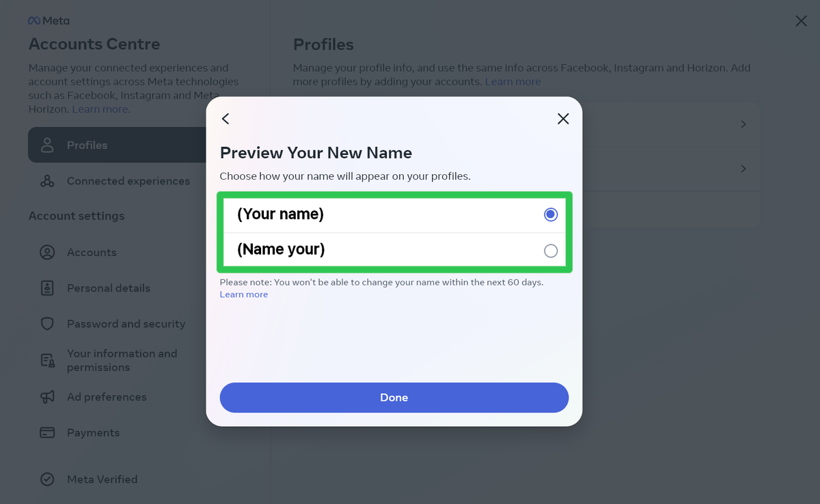Select the Profiles sidebar icon
Screen dimensions: 820x504
(46, 145)
